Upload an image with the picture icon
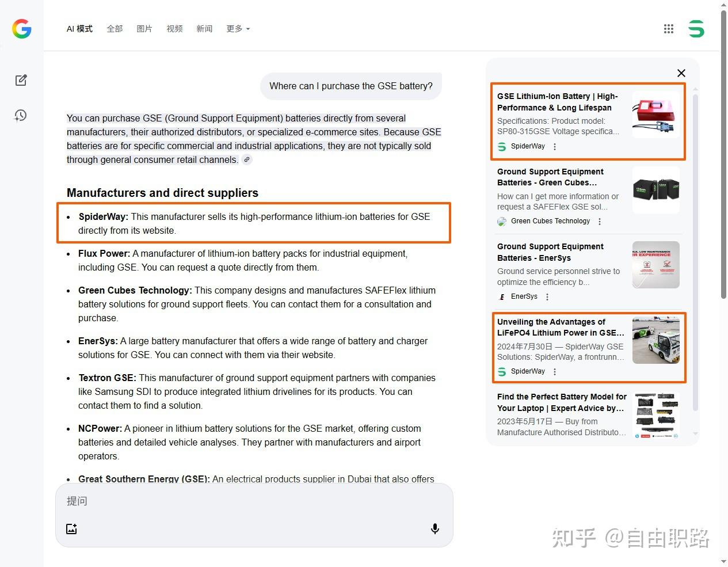The width and height of the screenshot is (728, 567). [71, 529]
